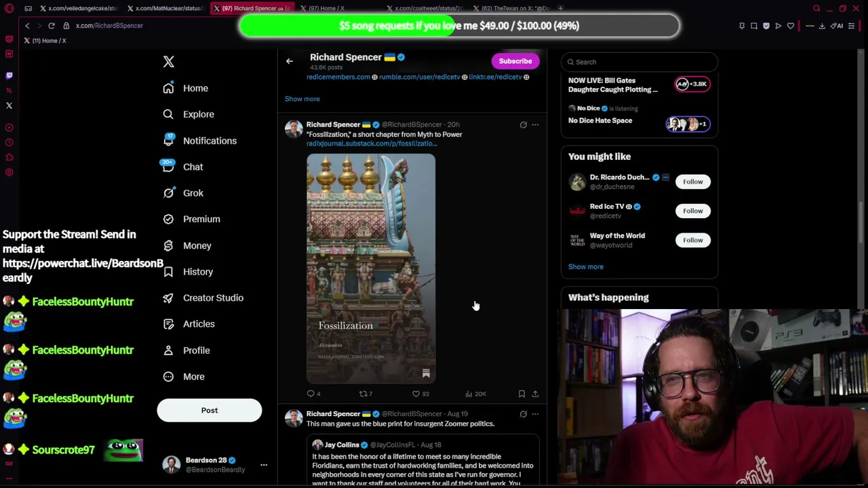Click the Search field on X

[639, 62]
